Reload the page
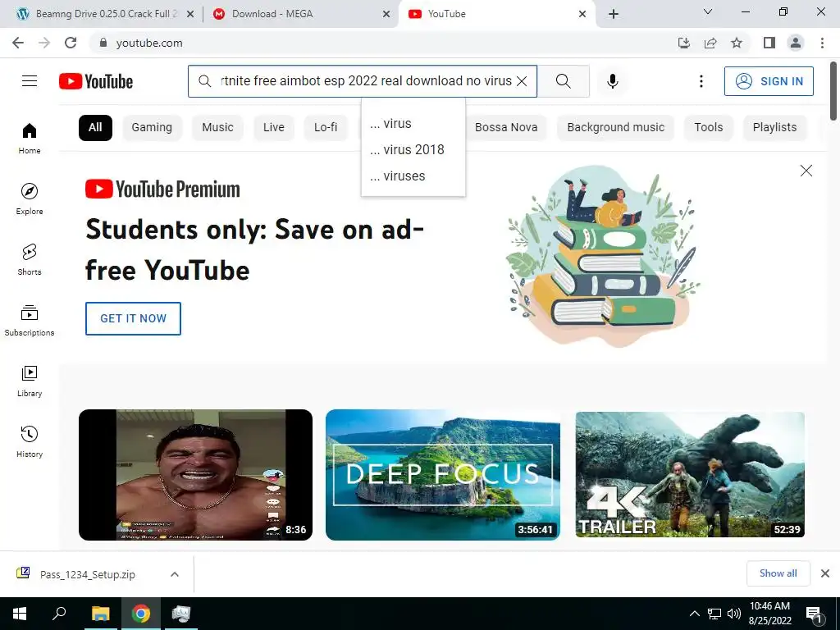Image resolution: width=840 pixels, height=630 pixels. click(x=71, y=43)
